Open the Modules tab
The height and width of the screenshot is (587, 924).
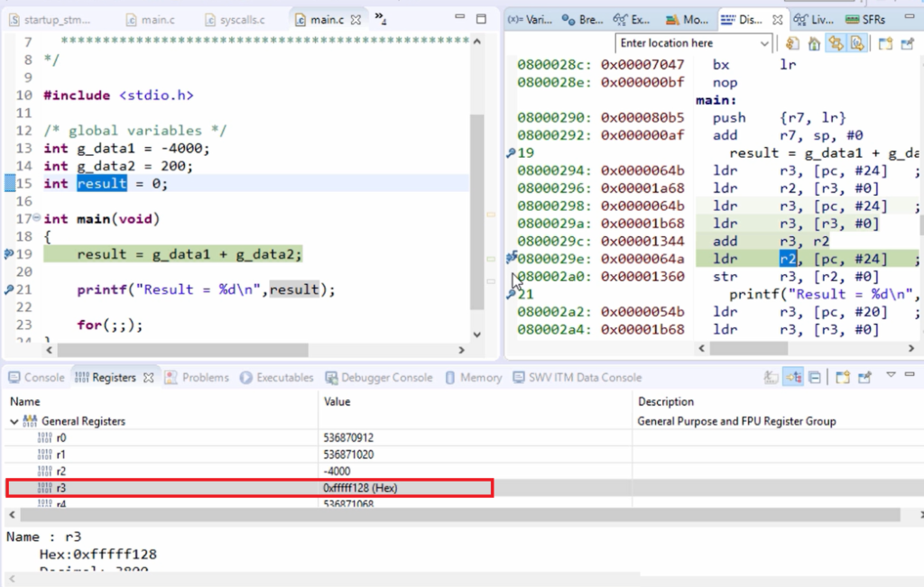[687, 20]
